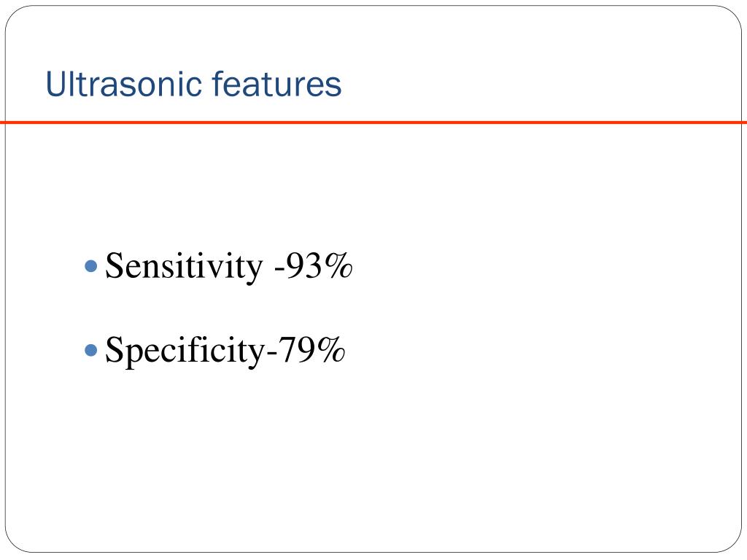Click the '-93%' value
This screenshot has width=747, height=560.
click(x=314, y=265)
